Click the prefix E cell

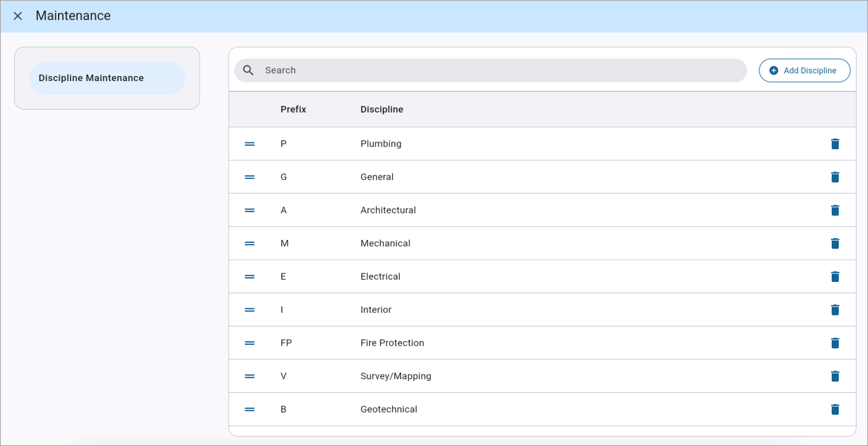[283, 276]
